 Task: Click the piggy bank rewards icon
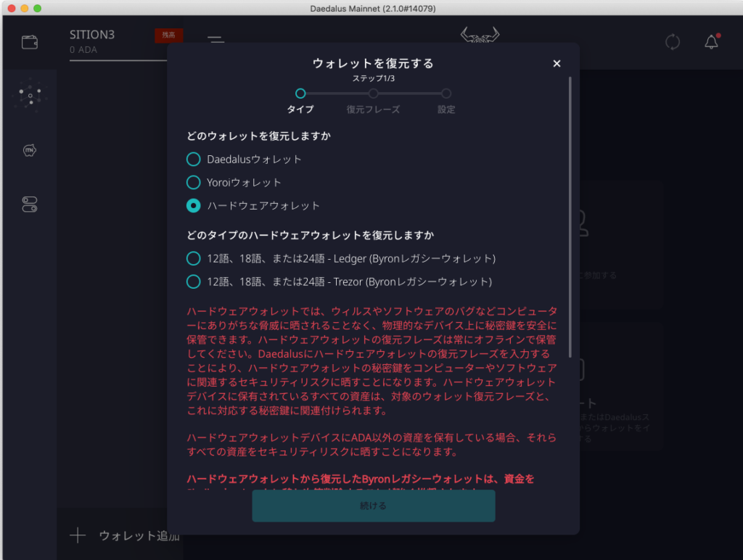point(30,150)
